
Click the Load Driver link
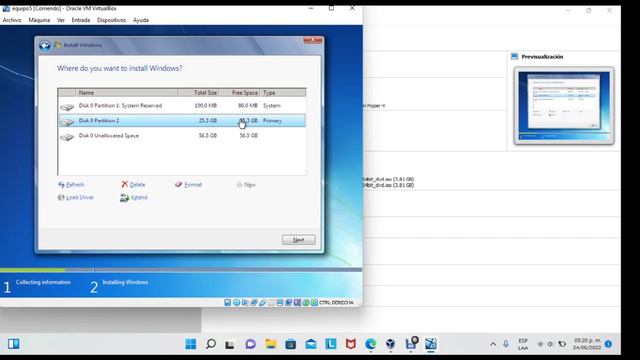(80, 198)
